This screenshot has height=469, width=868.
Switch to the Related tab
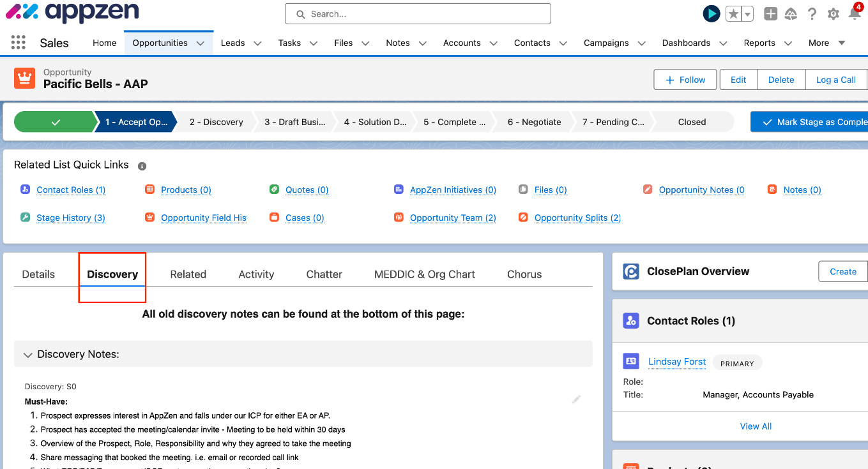pyautogui.click(x=188, y=274)
